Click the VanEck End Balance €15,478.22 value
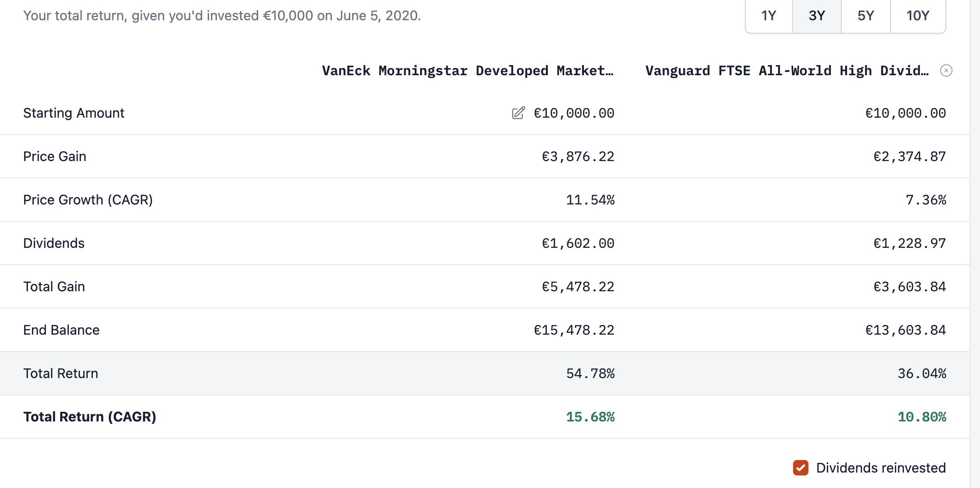This screenshot has width=980, height=488. pos(574,330)
